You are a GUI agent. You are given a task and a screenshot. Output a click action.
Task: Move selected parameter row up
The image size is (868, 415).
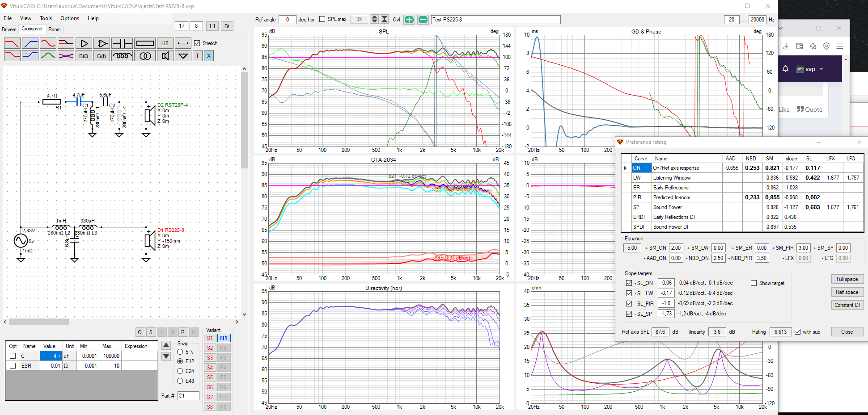coord(166,345)
